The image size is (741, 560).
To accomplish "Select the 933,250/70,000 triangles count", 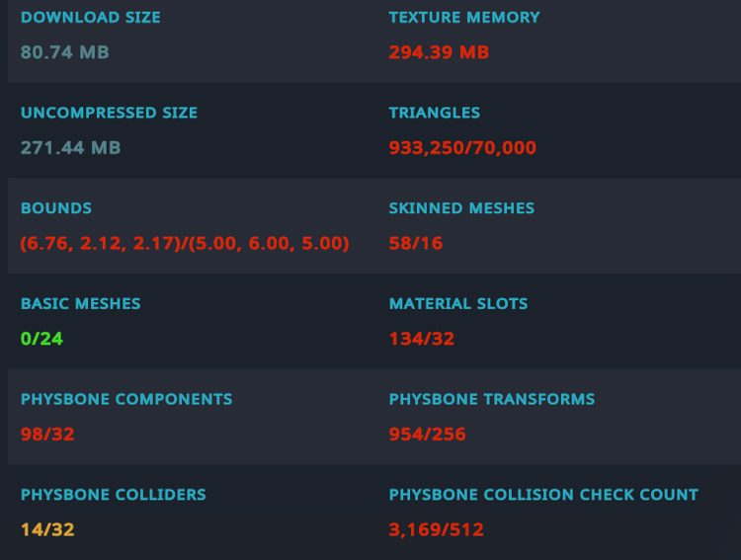I will [462, 148].
